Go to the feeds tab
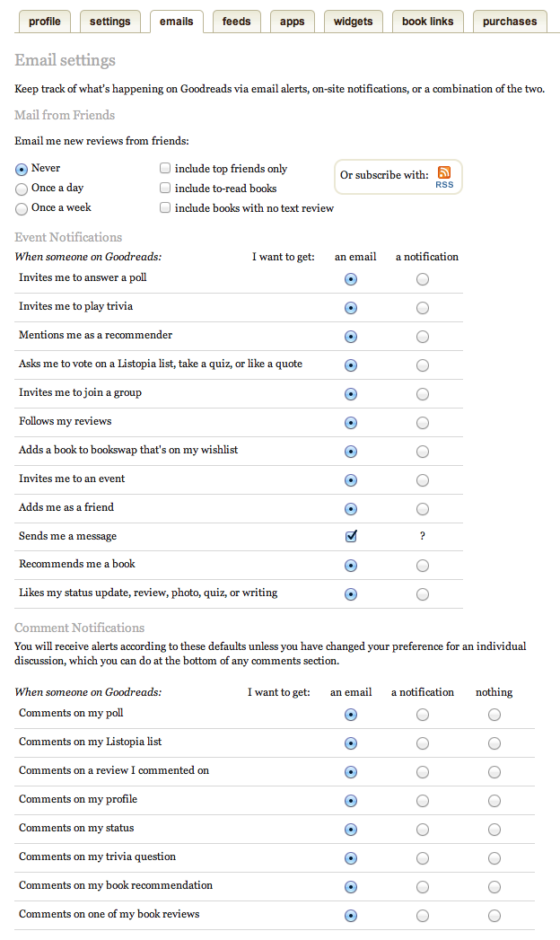 pos(236,21)
